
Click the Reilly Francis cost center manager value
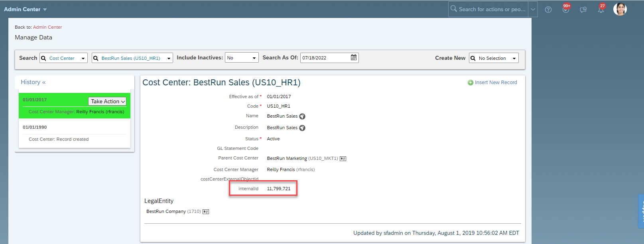coord(291,169)
